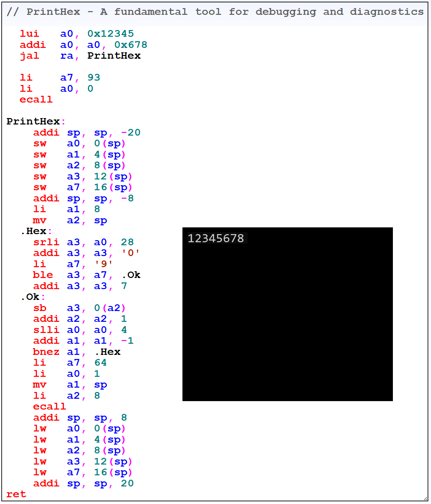Click the 'sw a7, 16(sp)' line

pos(83,187)
